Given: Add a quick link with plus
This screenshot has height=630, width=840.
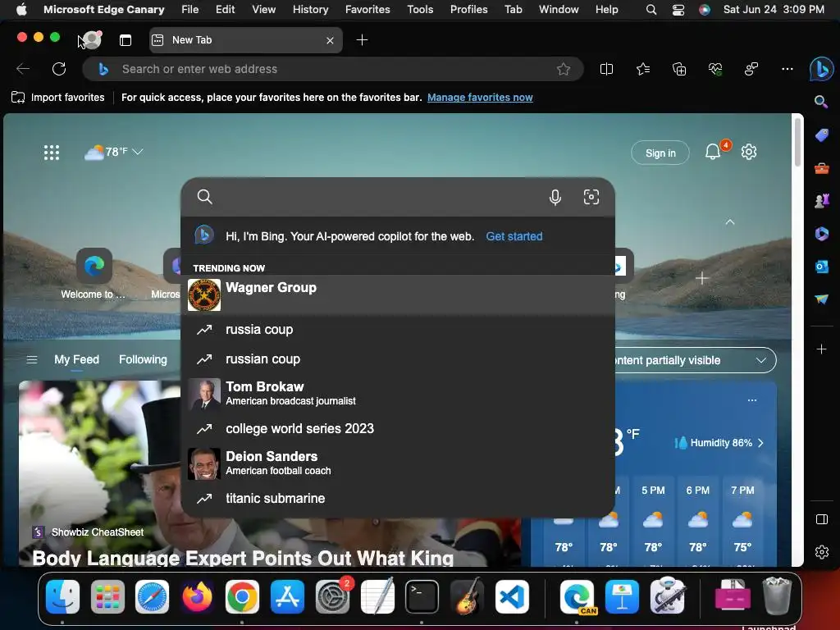Looking at the screenshot, I should [702, 278].
